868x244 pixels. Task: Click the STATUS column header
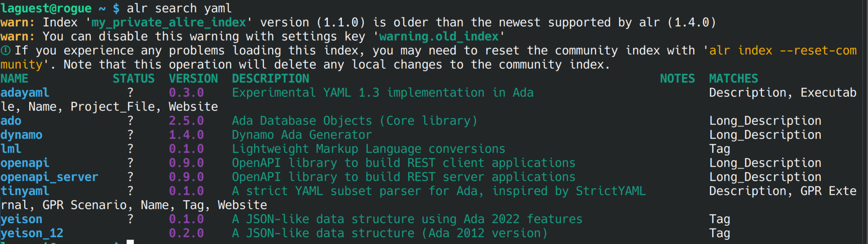134,79
